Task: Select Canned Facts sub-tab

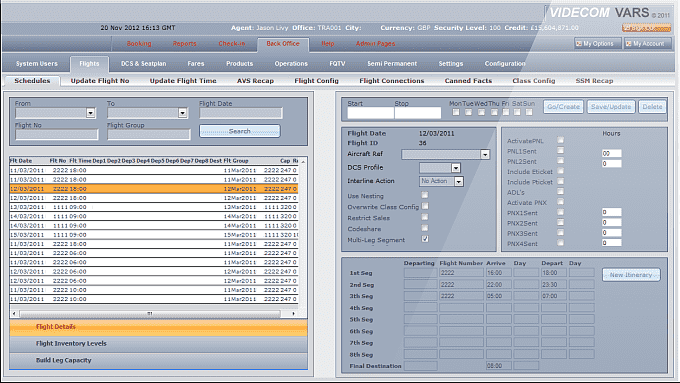Action: click(x=468, y=81)
